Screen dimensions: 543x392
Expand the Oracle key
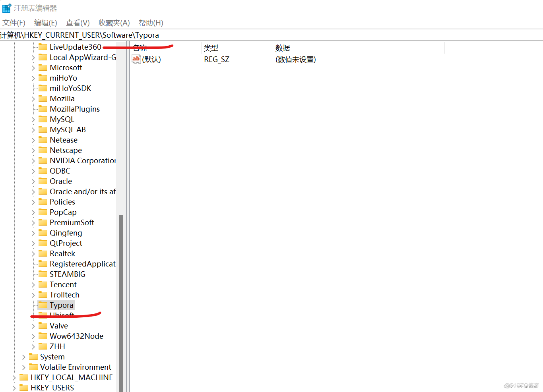[33, 181]
